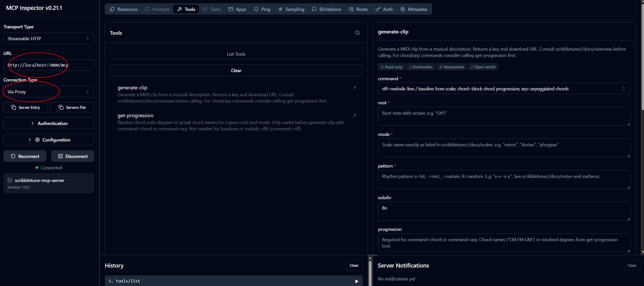Click the server icon next to scribbletune-mcp-server
Screen dimensions: 644x286
point(10,180)
